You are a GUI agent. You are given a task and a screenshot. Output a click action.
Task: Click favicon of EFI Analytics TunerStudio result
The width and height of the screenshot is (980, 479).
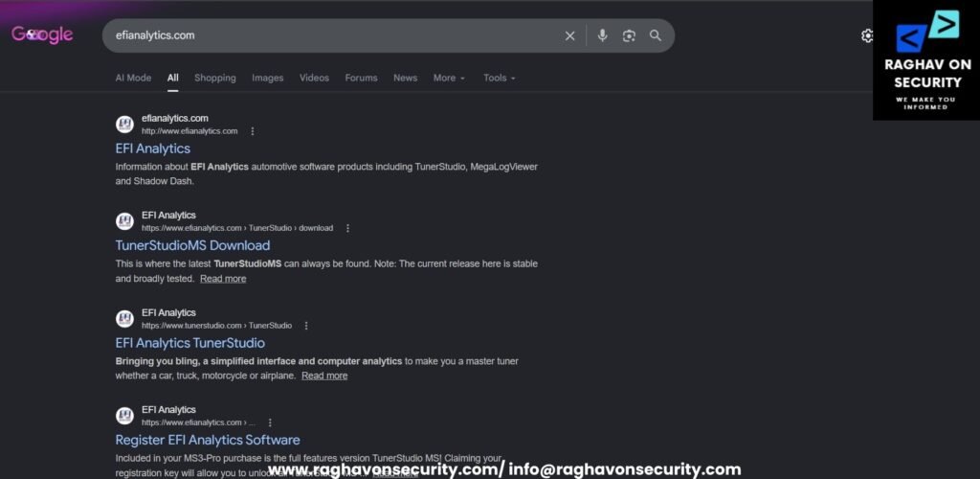tap(125, 319)
